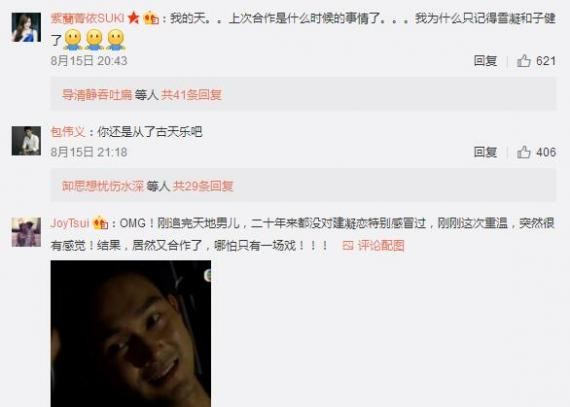Viewport: 570px width, 407px height.
Task: Open 卸思想忧伤水深 replier name link
Action: pyautogui.click(x=103, y=186)
